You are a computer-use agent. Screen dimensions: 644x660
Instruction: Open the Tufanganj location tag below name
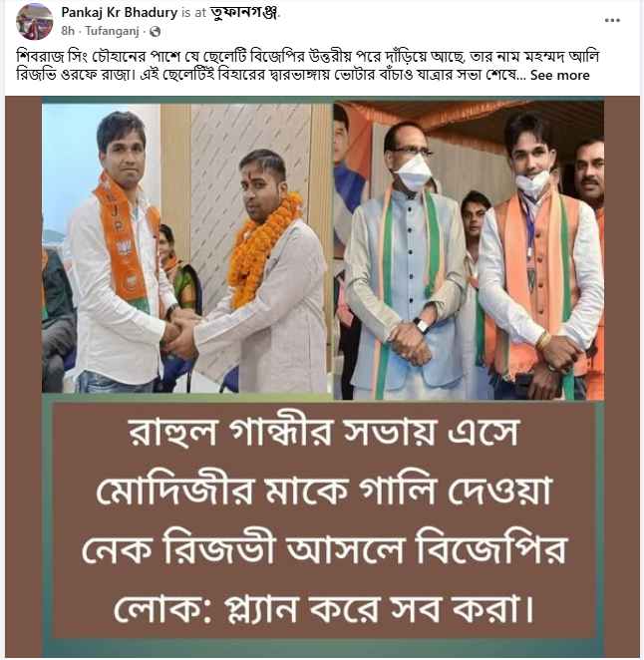pos(112,31)
